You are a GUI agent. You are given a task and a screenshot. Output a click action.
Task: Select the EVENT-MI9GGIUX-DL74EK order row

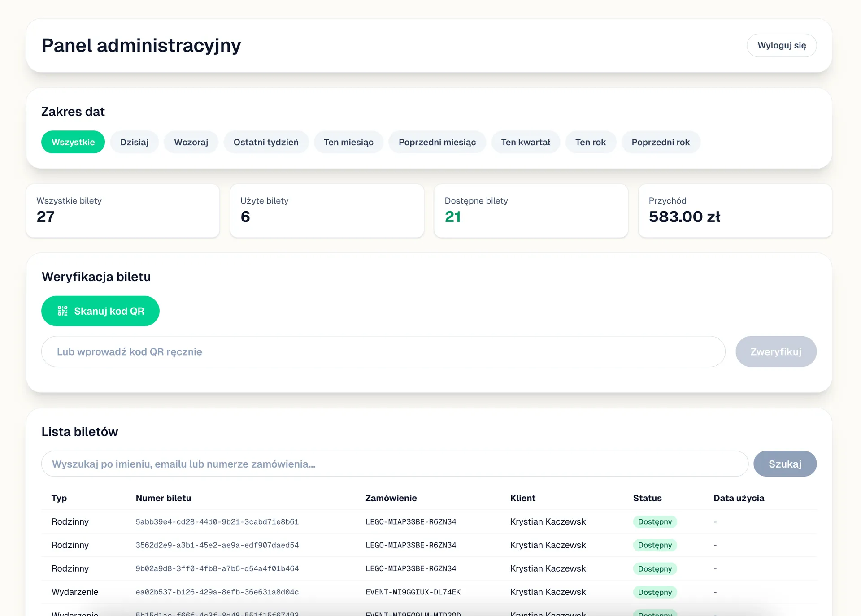413,592
